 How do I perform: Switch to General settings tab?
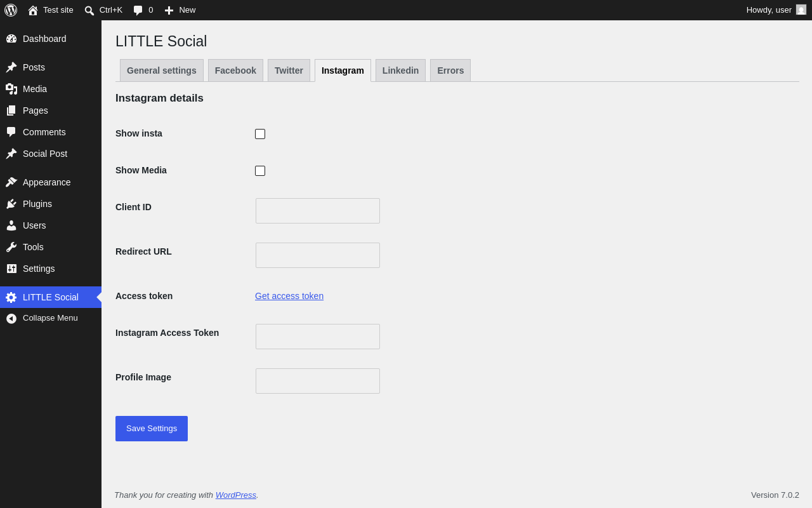pyautogui.click(x=162, y=70)
